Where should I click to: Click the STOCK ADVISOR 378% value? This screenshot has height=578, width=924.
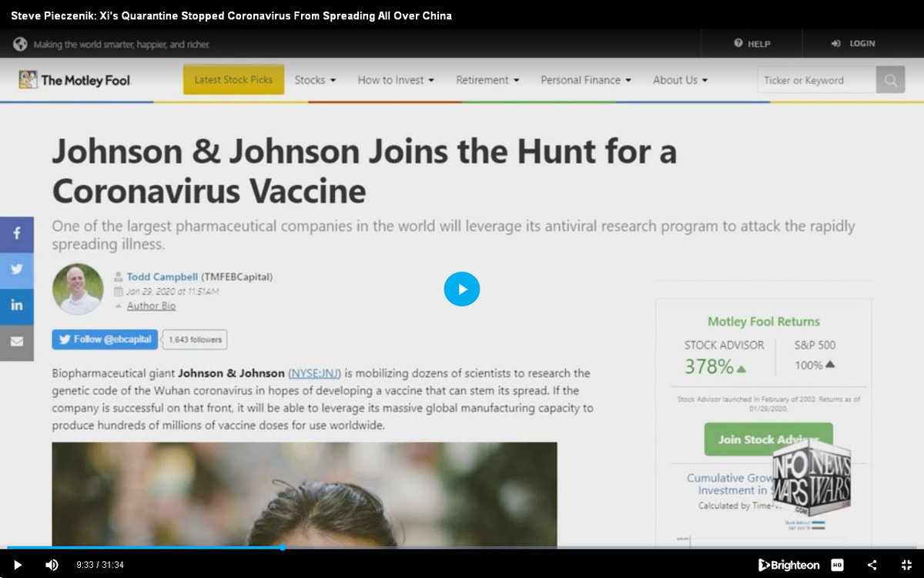click(x=716, y=367)
